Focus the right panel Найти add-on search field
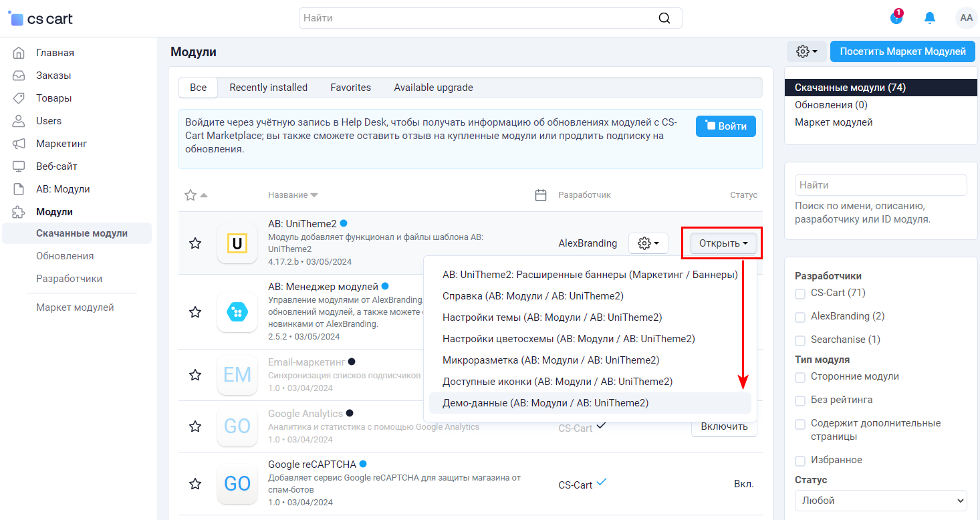This screenshot has width=980, height=520. tap(881, 185)
